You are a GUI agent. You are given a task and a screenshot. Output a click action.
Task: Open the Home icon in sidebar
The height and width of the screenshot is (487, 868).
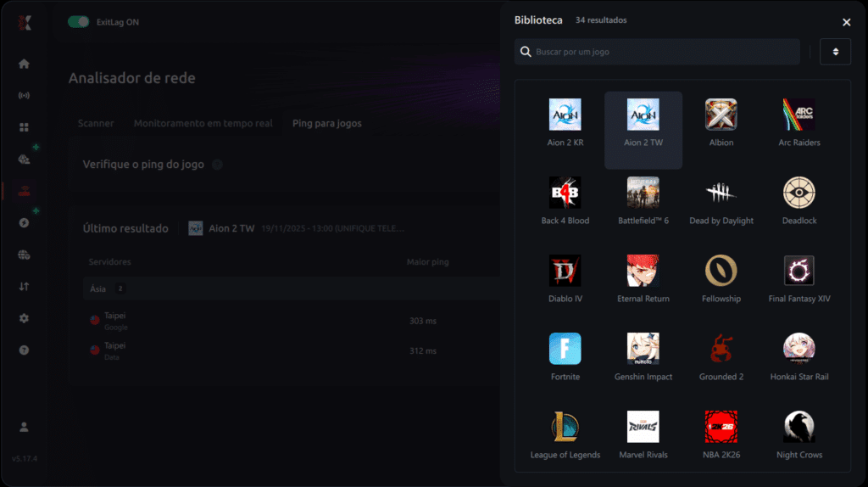point(24,64)
